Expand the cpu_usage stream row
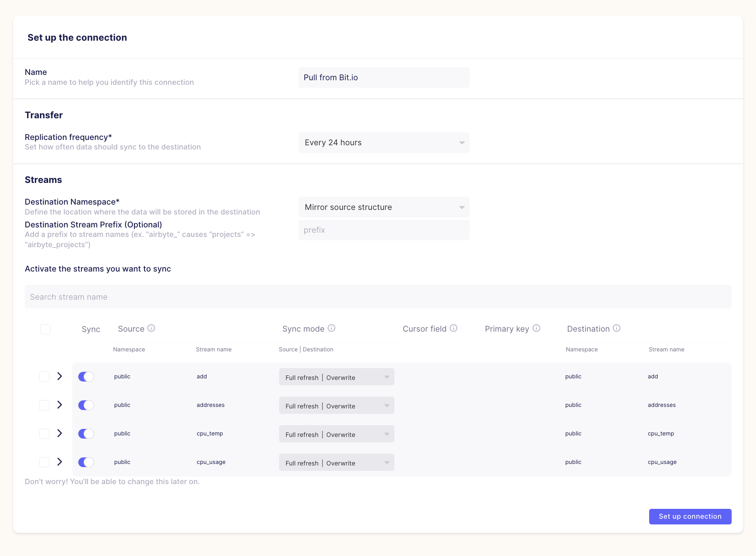Image resolution: width=756 pixels, height=556 pixels. (60, 462)
